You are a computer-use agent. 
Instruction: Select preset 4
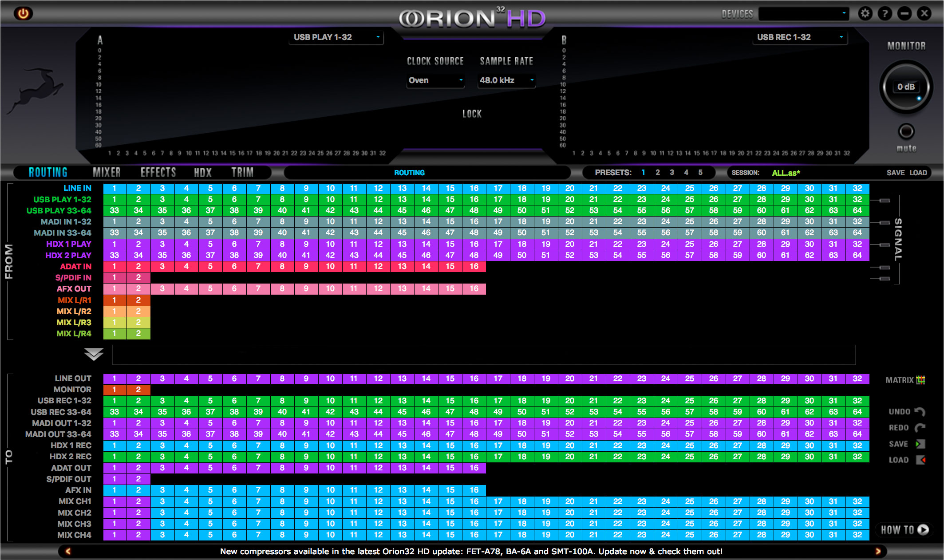point(686,173)
